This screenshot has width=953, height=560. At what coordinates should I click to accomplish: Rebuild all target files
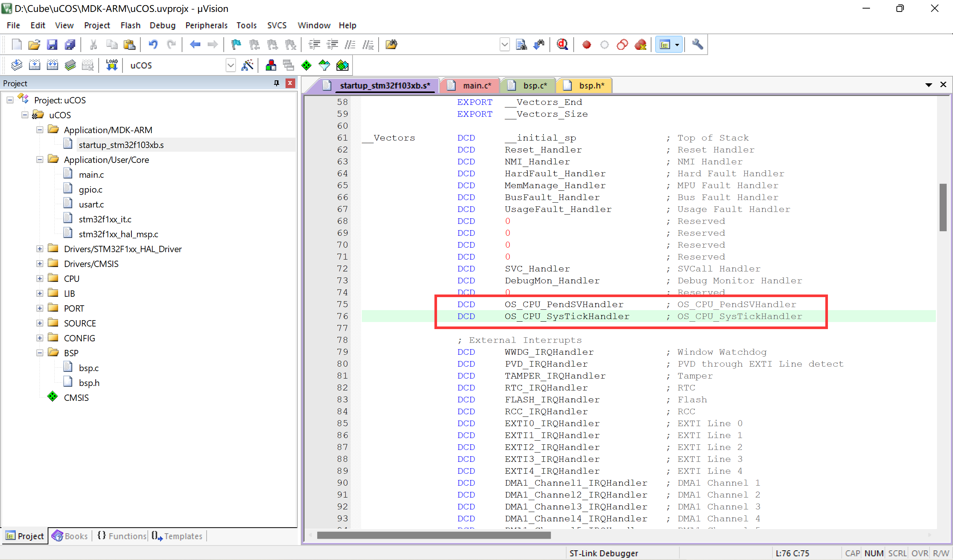[x=52, y=65]
